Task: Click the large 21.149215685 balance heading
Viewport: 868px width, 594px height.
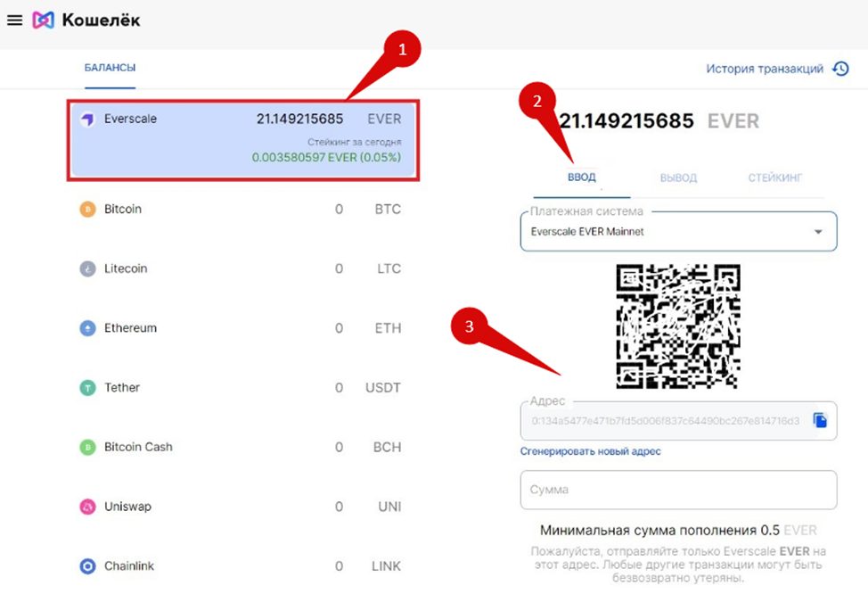Action: click(x=626, y=120)
